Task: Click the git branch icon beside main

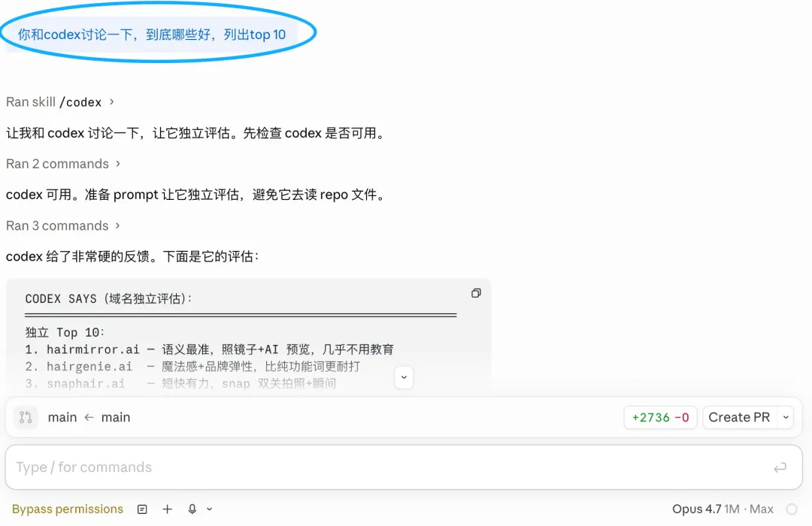Action: [26, 418]
